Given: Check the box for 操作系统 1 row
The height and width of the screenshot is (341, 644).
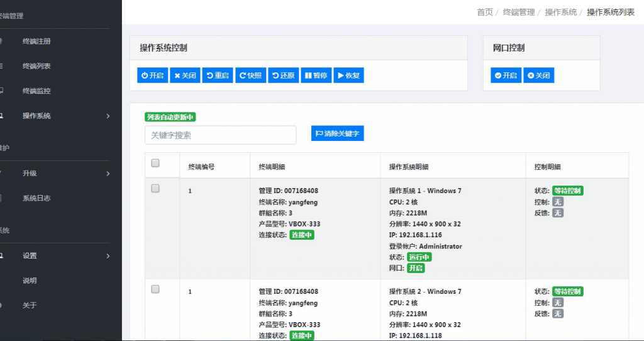Looking at the screenshot, I should point(155,188).
